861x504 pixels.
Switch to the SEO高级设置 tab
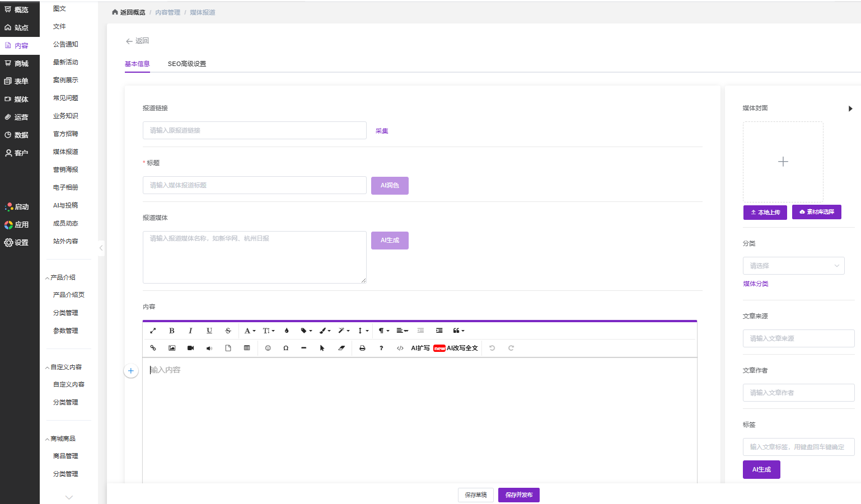[x=187, y=64]
